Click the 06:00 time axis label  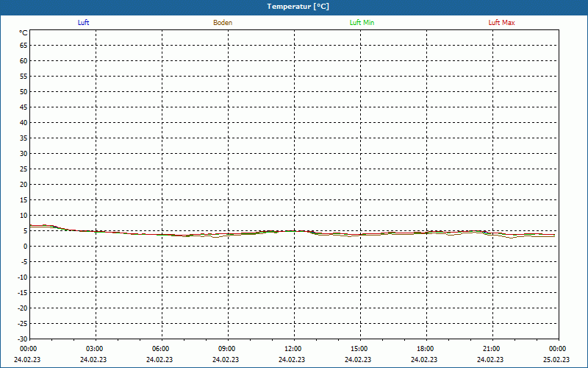tap(160, 349)
